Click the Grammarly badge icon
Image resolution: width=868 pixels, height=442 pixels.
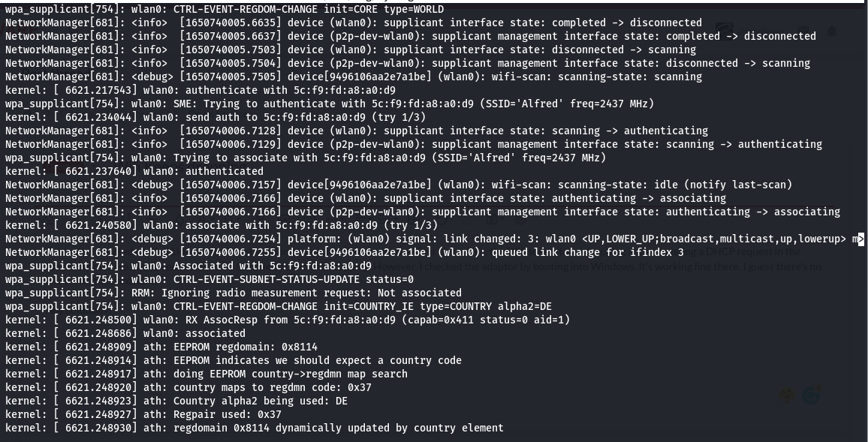pyautogui.click(x=811, y=395)
